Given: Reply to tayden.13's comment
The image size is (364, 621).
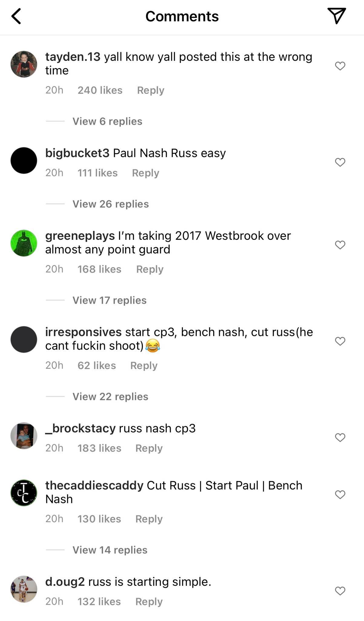Looking at the screenshot, I should coord(151,90).
